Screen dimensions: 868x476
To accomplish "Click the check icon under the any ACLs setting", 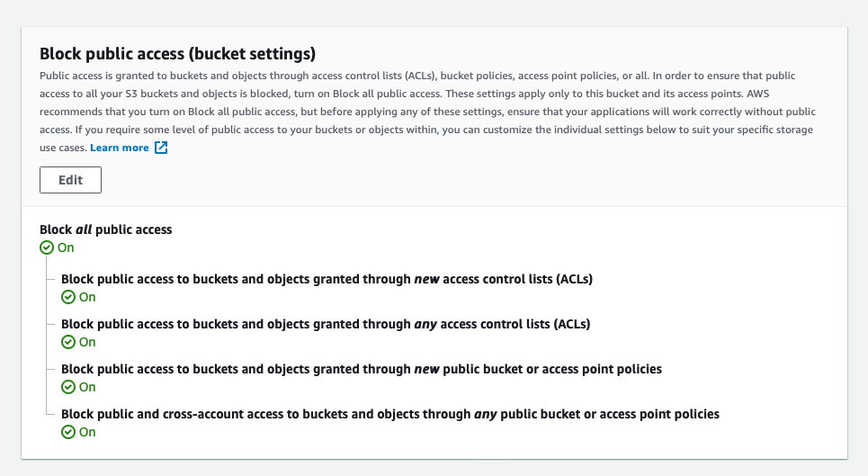I will (x=67, y=342).
